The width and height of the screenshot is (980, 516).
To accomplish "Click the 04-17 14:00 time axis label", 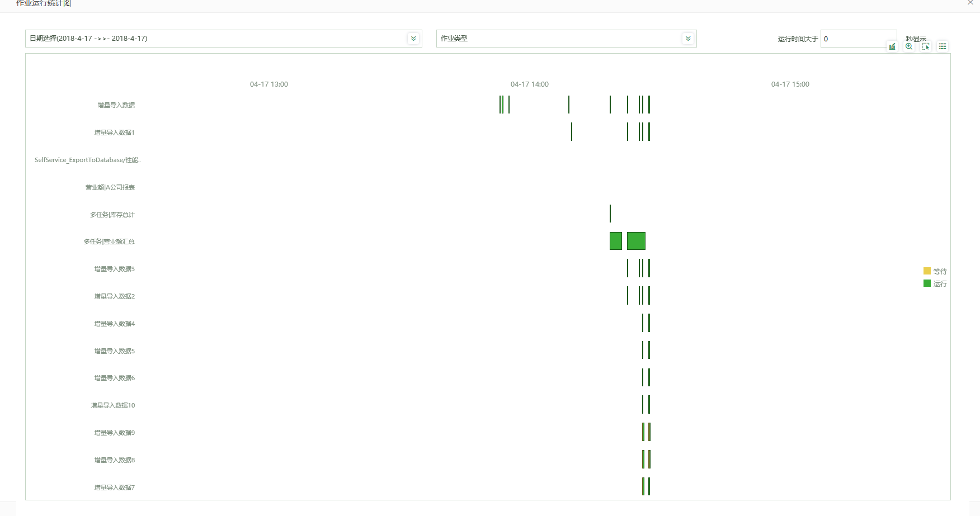I will coord(529,84).
